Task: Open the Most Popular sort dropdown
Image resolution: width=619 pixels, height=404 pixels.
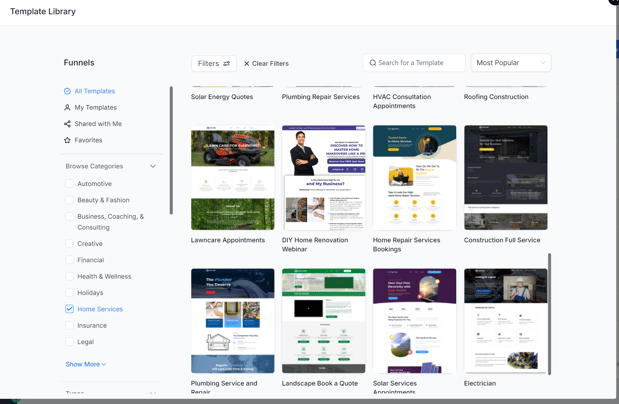Action: 510,63
